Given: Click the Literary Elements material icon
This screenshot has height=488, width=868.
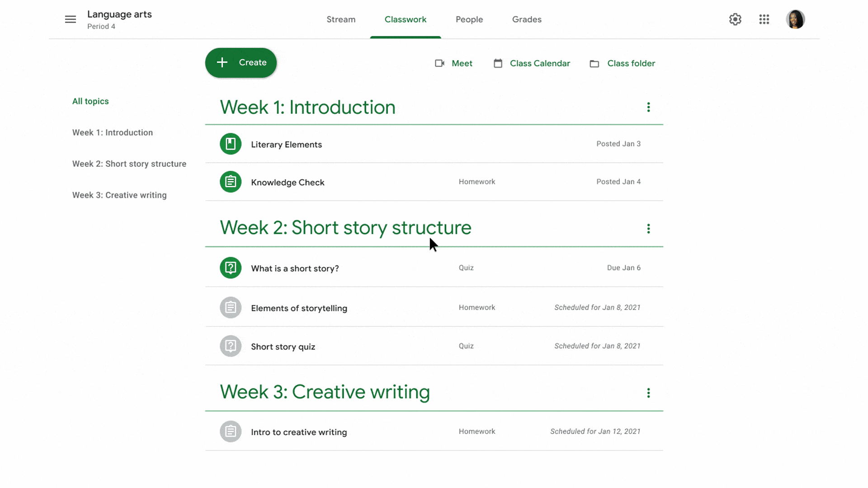Looking at the screenshot, I should pos(231,144).
